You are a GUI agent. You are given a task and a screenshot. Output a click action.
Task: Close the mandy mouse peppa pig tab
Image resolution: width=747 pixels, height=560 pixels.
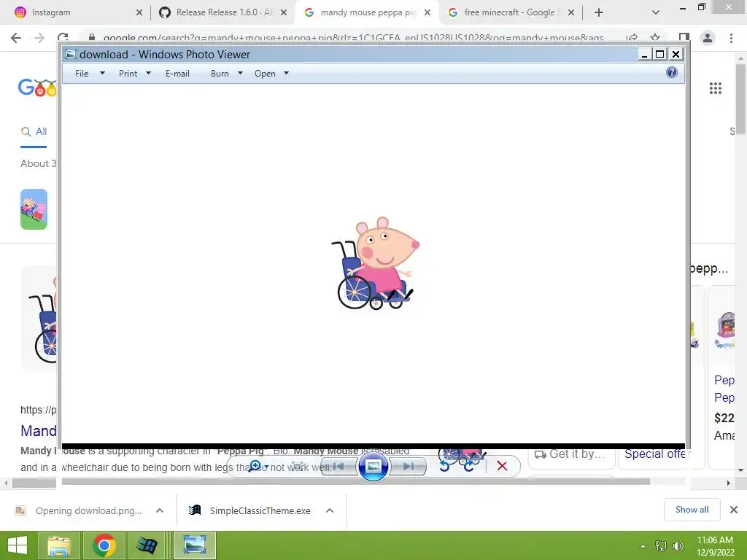click(x=427, y=12)
